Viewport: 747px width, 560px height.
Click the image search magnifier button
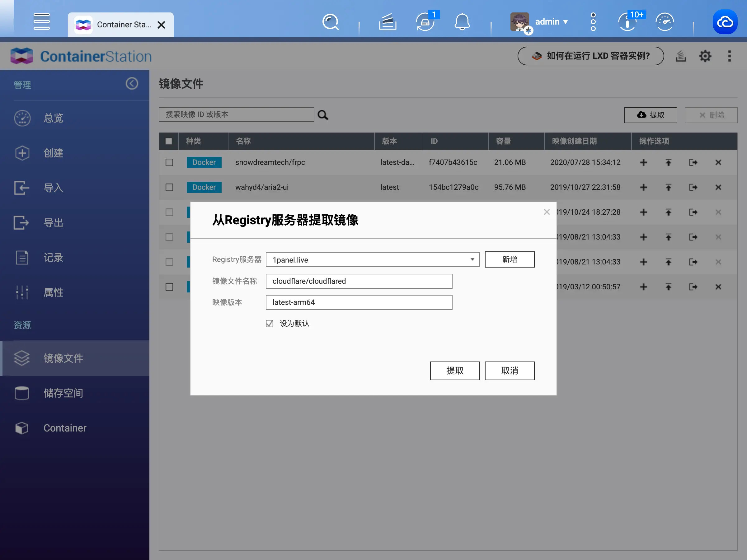(x=323, y=115)
